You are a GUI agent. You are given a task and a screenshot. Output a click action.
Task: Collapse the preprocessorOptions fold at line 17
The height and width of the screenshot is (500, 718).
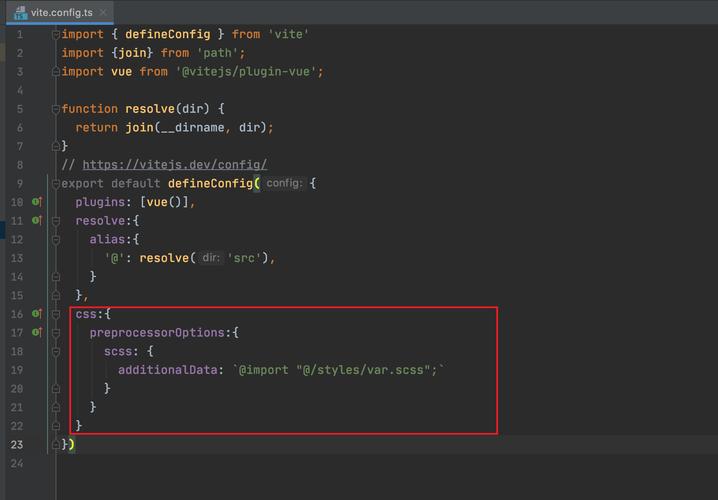coord(56,333)
